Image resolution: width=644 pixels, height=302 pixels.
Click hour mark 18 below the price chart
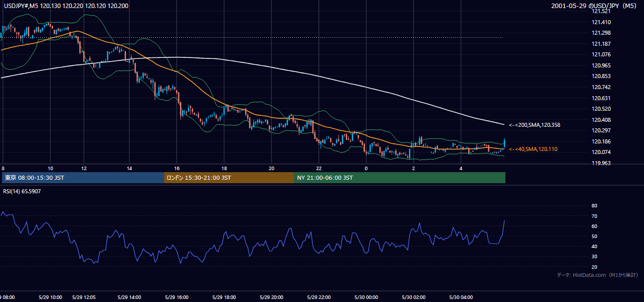coord(224,168)
